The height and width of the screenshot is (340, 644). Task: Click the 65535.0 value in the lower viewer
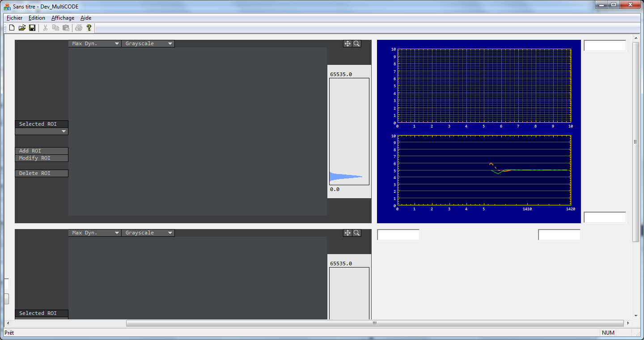click(341, 263)
